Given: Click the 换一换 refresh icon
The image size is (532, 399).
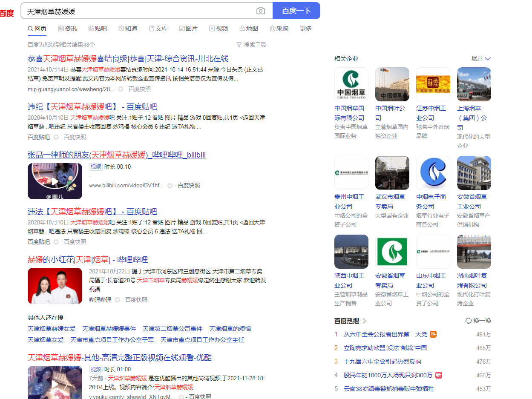Looking at the screenshot, I should pos(469,321).
